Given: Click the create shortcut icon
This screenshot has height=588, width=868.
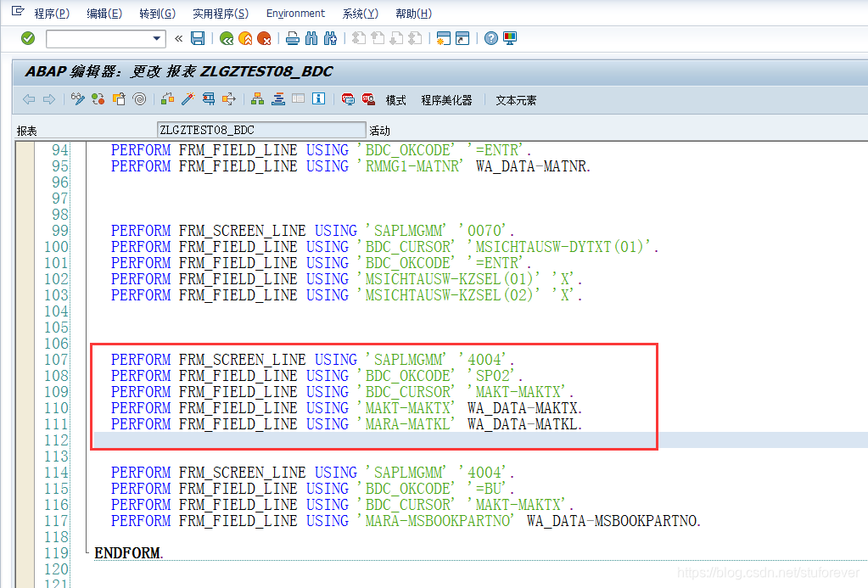Looking at the screenshot, I should (462, 38).
